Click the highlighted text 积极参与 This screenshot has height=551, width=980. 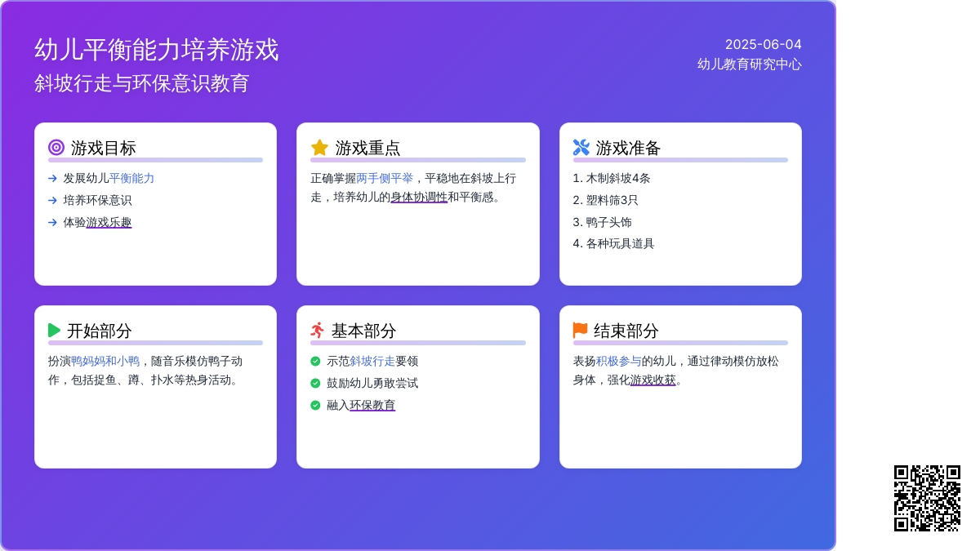pyautogui.click(x=618, y=361)
